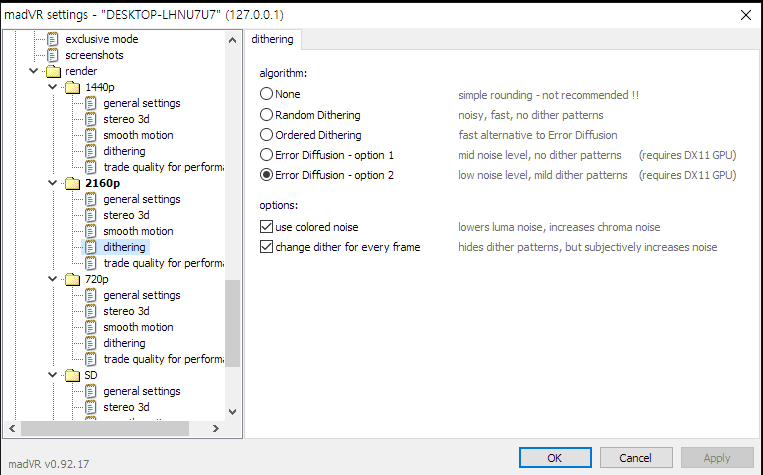This screenshot has width=763, height=475.
Task: Collapse the 720p tree node
Action: click(x=52, y=279)
